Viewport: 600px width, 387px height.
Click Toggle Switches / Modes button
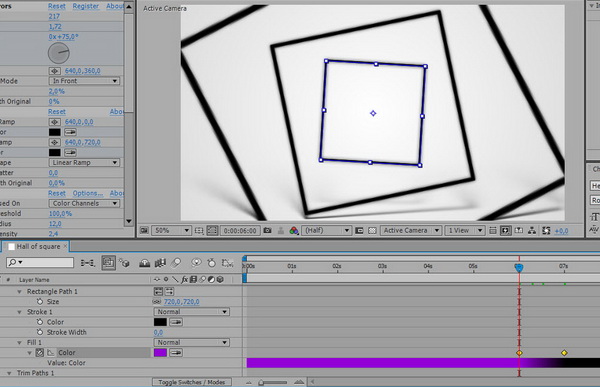click(192, 382)
